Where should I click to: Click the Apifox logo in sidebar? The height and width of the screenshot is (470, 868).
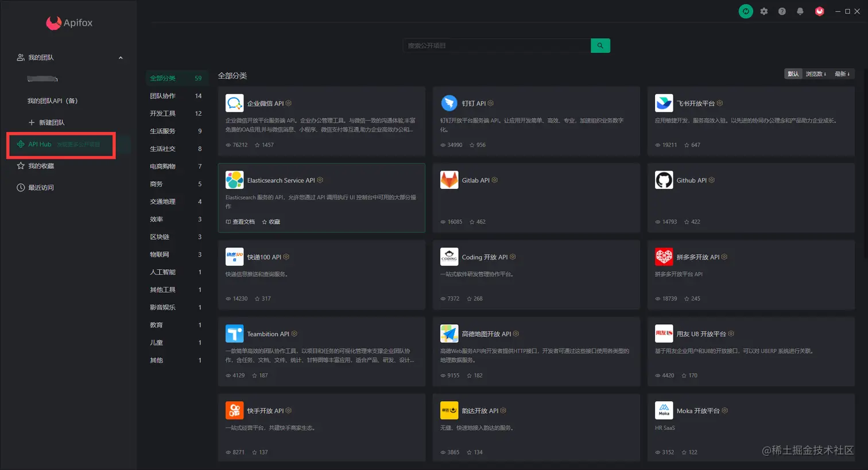[x=69, y=23]
